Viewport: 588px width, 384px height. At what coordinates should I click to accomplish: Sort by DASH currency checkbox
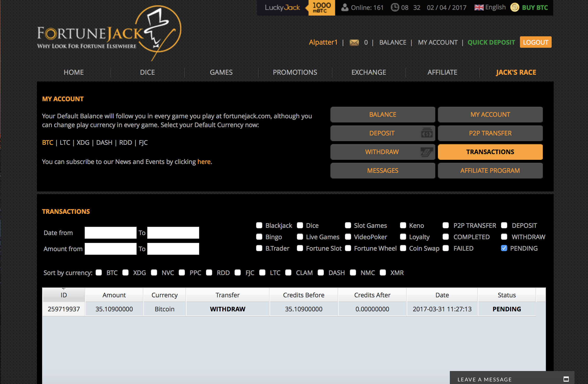point(321,272)
